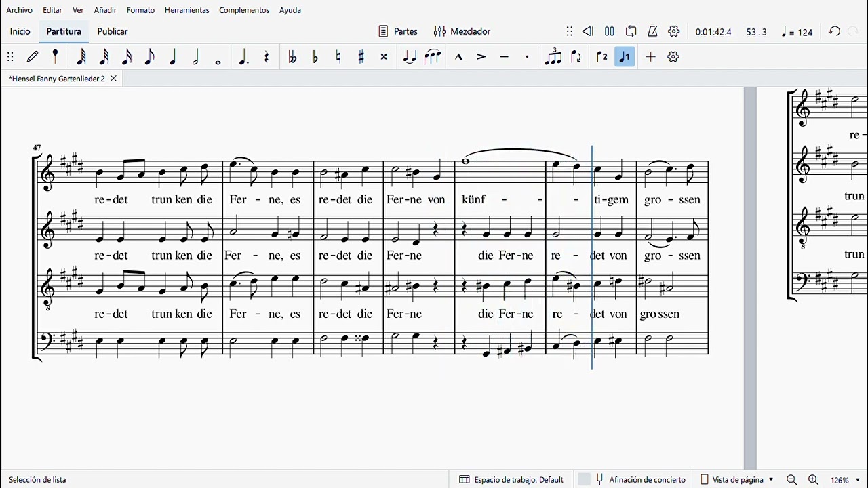Open note input toolbar customization gear

[x=673, y=57]
